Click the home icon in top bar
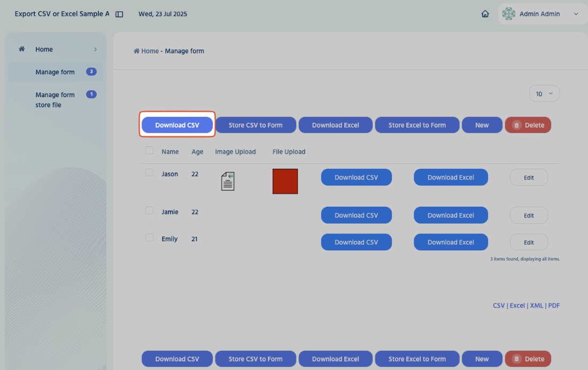 pos(485,14)
